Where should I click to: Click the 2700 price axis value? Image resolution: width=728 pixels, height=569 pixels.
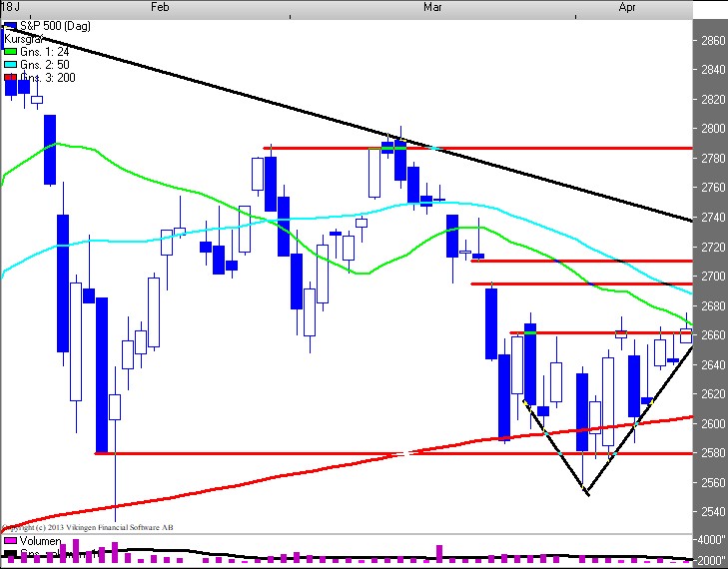(x=713, y=277)
